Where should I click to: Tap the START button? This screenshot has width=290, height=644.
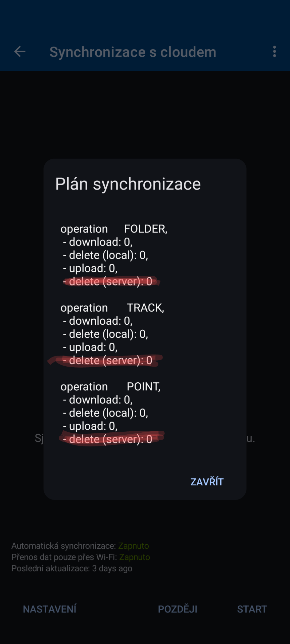252,609
